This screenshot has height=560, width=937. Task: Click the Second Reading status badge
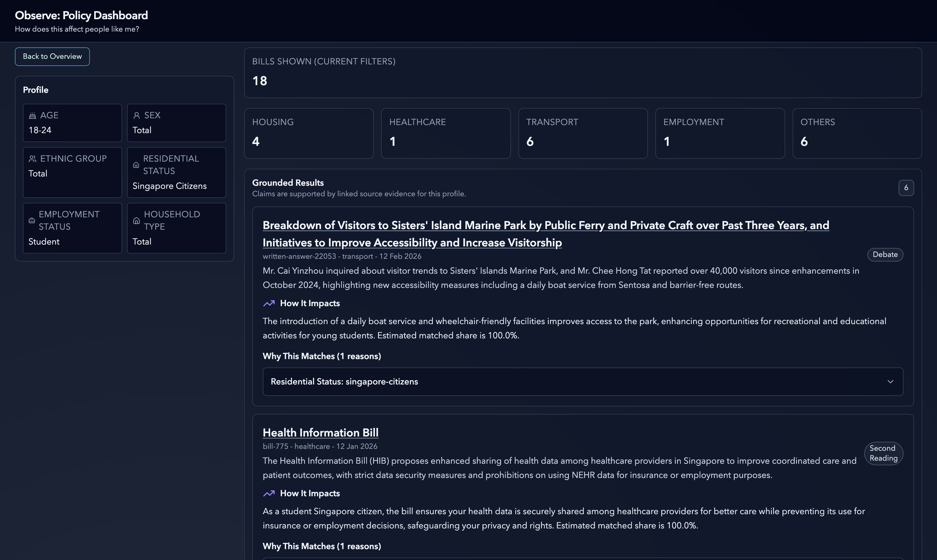pos(883,453)
